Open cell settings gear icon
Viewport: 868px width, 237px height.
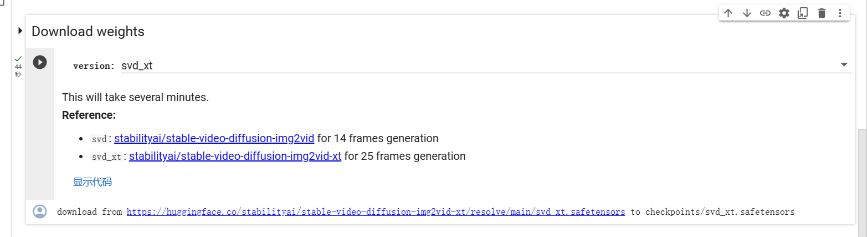(784, 13)
